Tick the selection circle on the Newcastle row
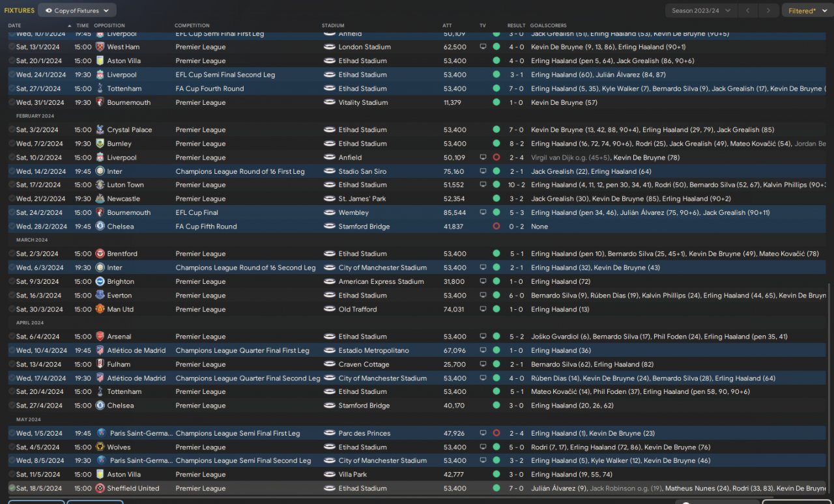The width and height of the screenshot is (834, 504). [12, 199]
